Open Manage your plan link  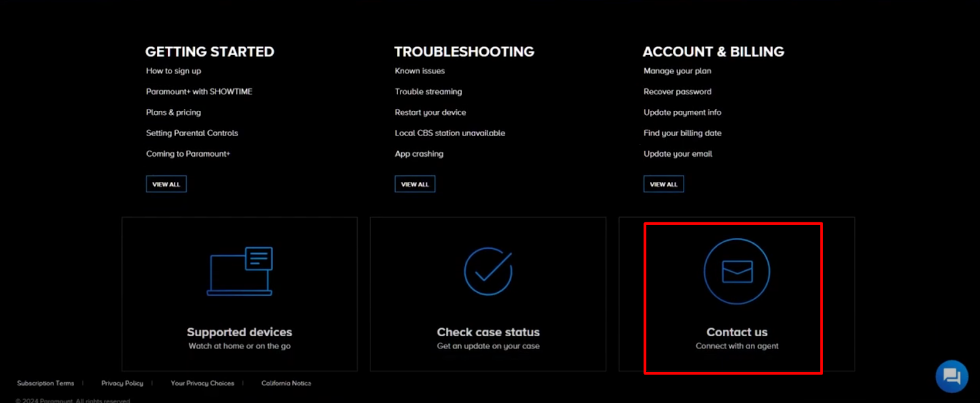[677, 71]
